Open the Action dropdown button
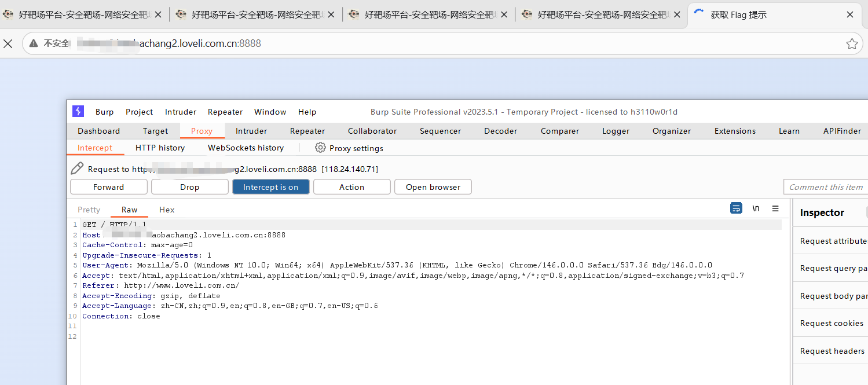This screenshot has height=385, width=868. click(x=352, y=187)
